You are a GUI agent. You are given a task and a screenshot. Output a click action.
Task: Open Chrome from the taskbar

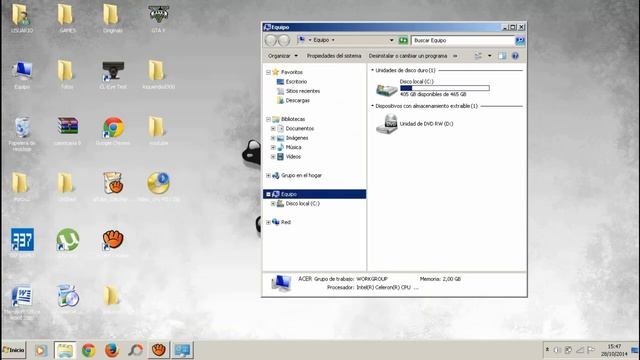click(89, 350)
